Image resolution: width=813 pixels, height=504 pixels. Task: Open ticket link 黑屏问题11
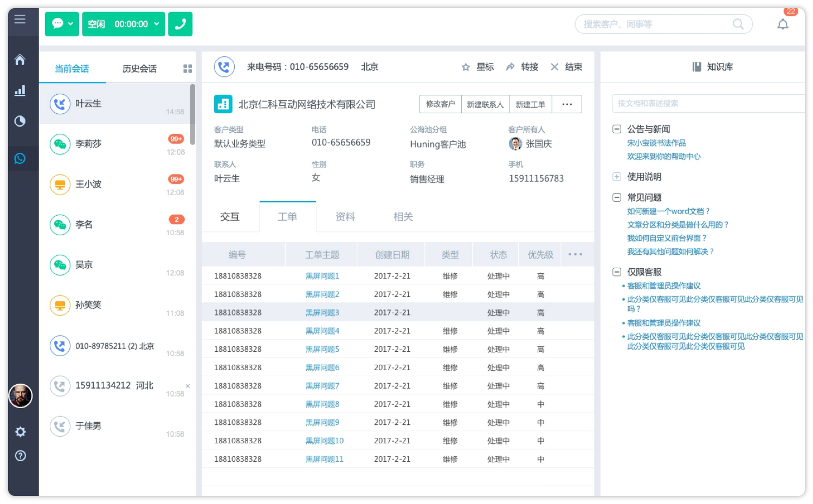click(325, 459)
